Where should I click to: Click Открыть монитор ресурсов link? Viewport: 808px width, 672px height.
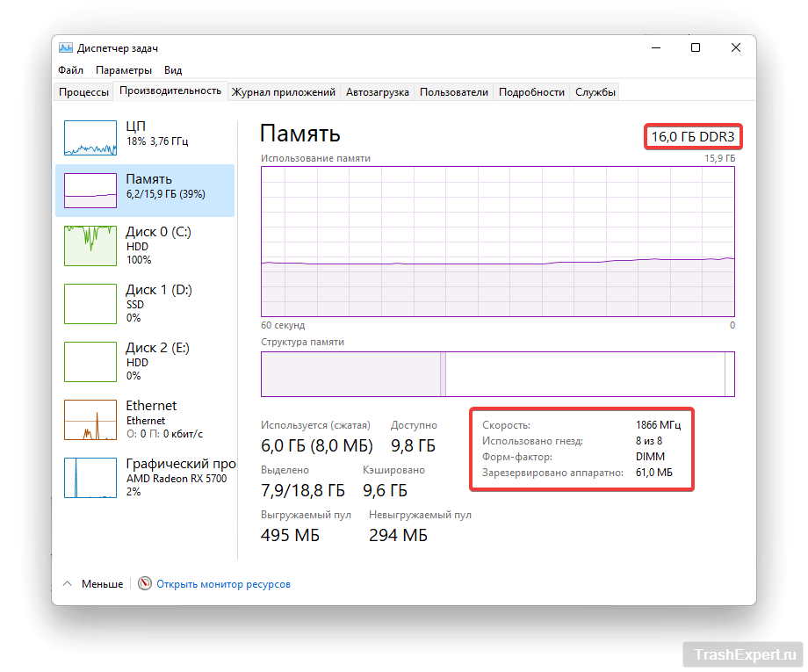223,583
